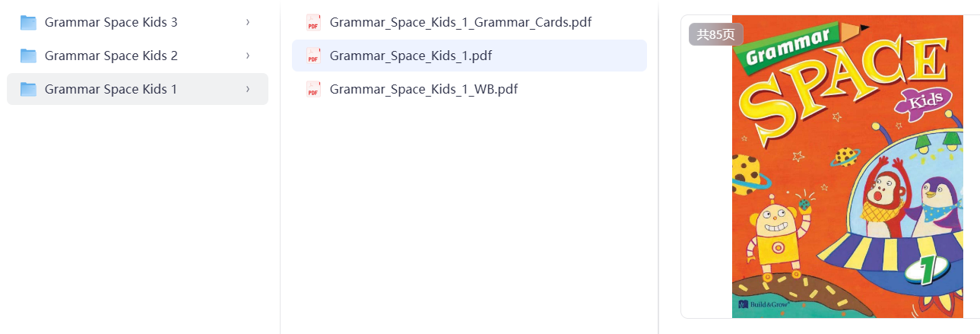Image resolution: width=980 pixels, height=334 pixels.
Task: Select the Grammar_Space_Kids_1.pdf file name
Action: [411, 56]
